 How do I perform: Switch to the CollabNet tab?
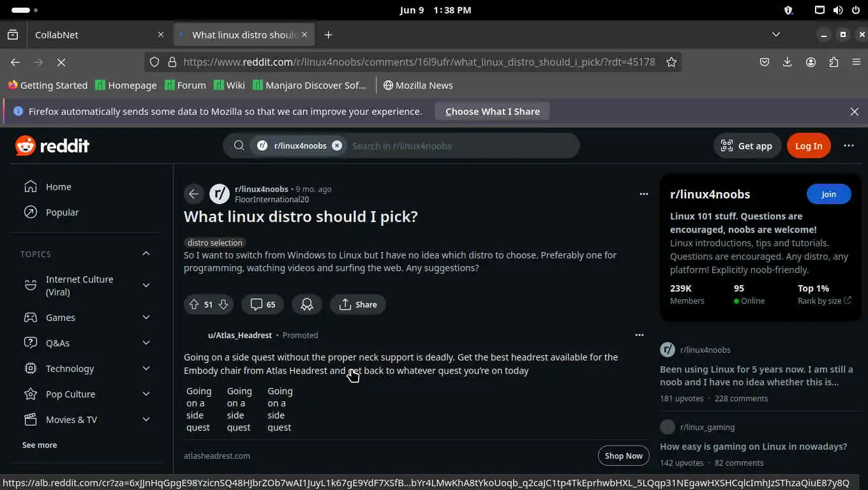click(x=99, y=34)
